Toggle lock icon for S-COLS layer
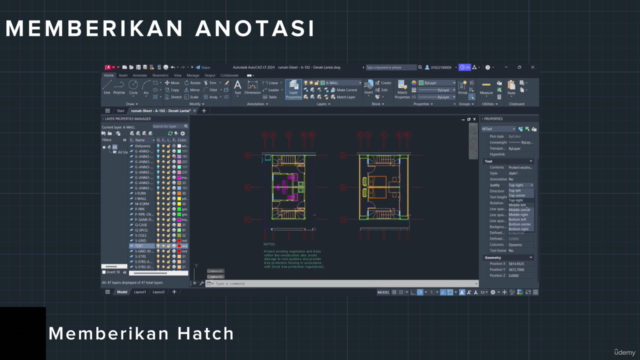This screenshot has width=640, height=360. coord(168,236)
